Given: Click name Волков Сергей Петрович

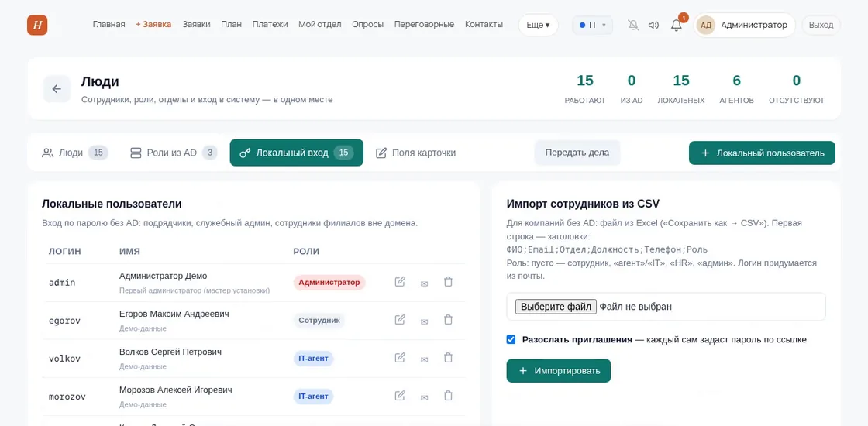Looking at the screenshot, I should click(x=170, y=352).
